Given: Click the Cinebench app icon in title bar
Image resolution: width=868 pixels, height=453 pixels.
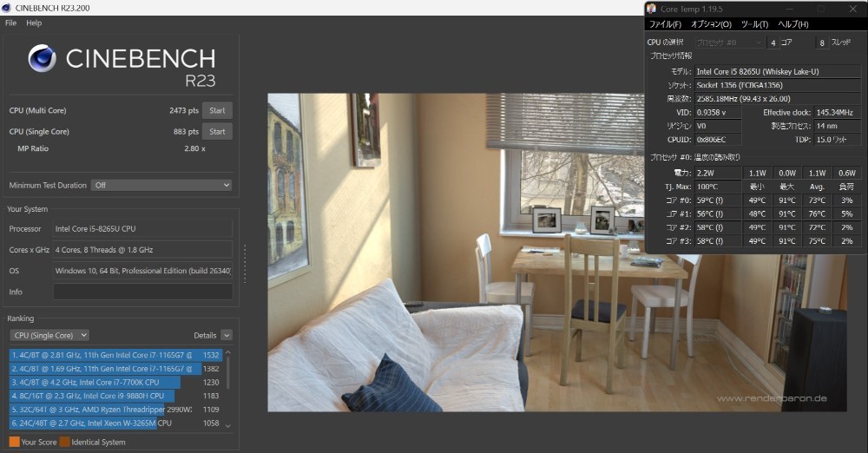Looking at the screenshot, I should [6, 8].
